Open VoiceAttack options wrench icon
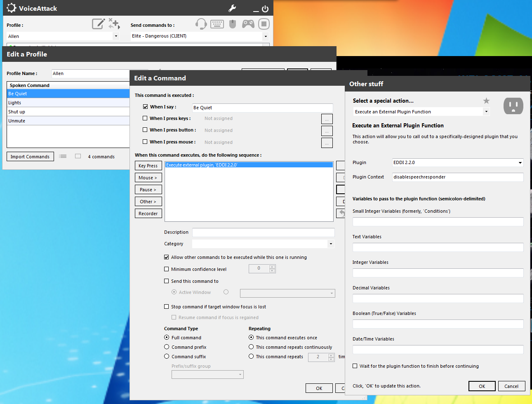This screenshot has height=404, width=532. tap(232, 8)
